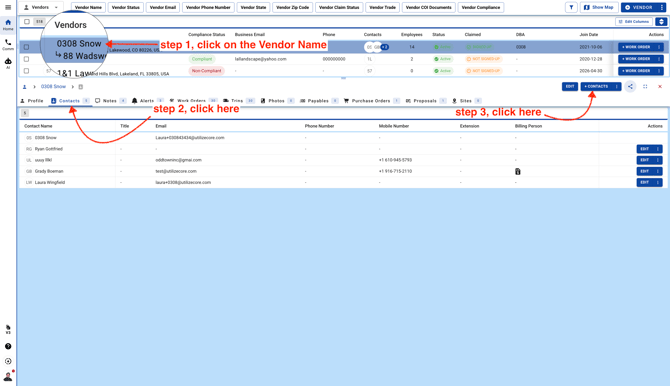Select the Vendor Trade filter chip
The image size is (670, 386).
coord(382,7)
